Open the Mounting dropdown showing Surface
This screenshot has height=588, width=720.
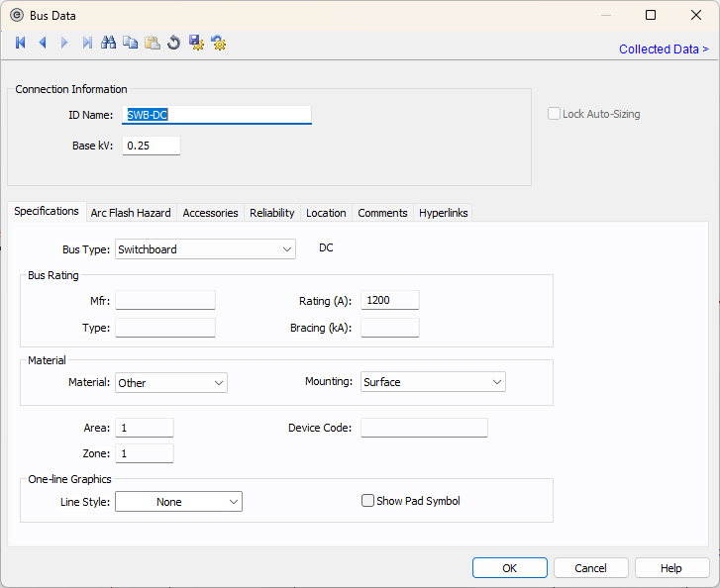(x=433, y=382)
